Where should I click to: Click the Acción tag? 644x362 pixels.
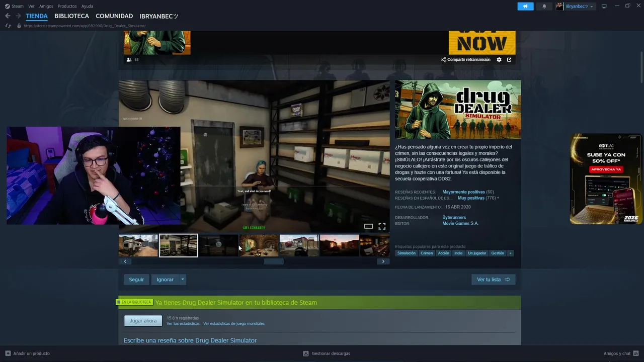[x=443, y=253]
